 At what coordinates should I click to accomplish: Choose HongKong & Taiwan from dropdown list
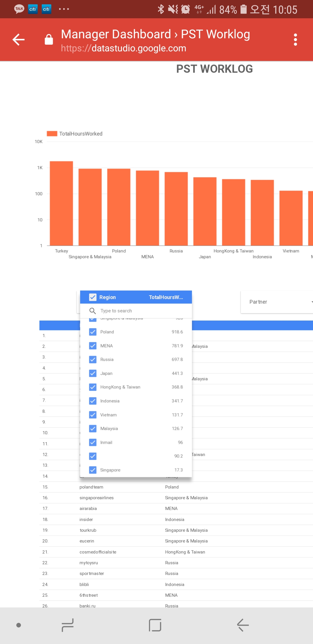coord(120,387)
